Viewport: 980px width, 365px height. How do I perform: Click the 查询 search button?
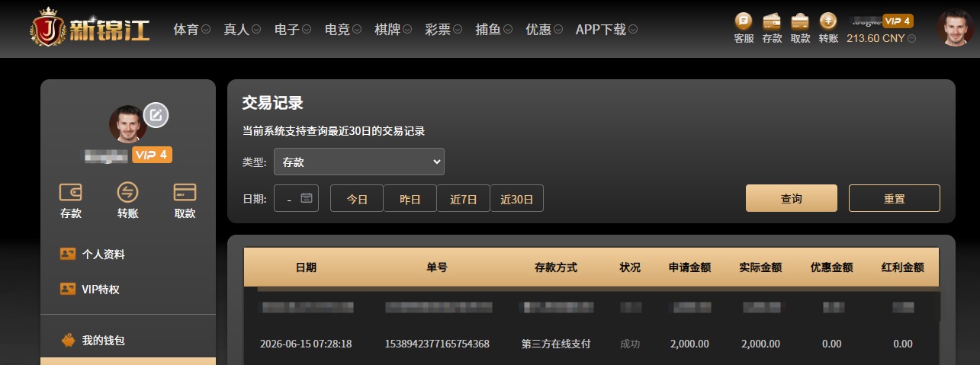click(x=792, y=198)
